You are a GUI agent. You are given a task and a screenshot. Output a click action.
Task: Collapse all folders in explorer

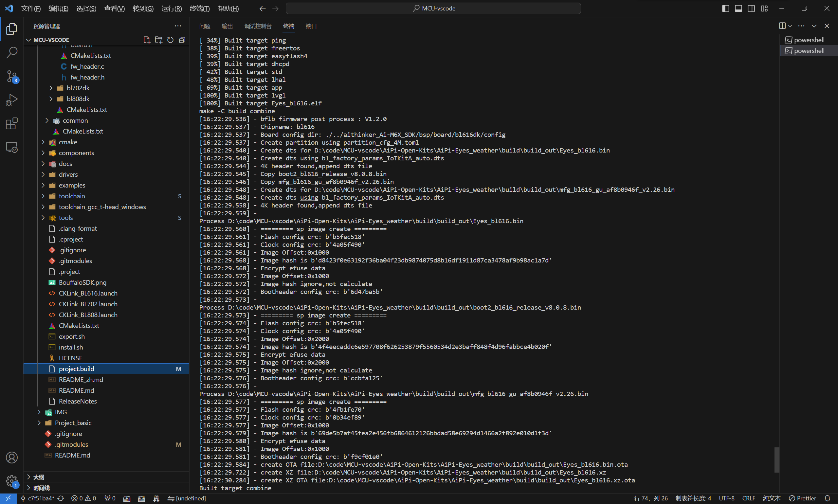[x=182, y=40]
